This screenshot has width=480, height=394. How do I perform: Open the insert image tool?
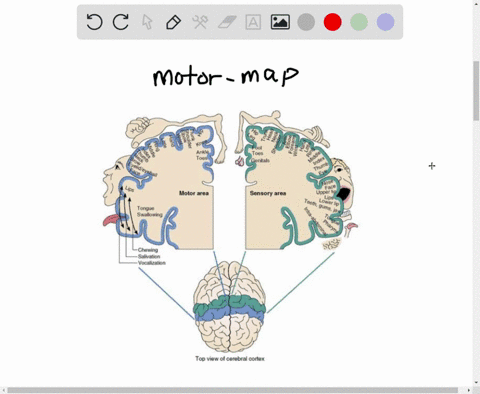click(280, 22)
